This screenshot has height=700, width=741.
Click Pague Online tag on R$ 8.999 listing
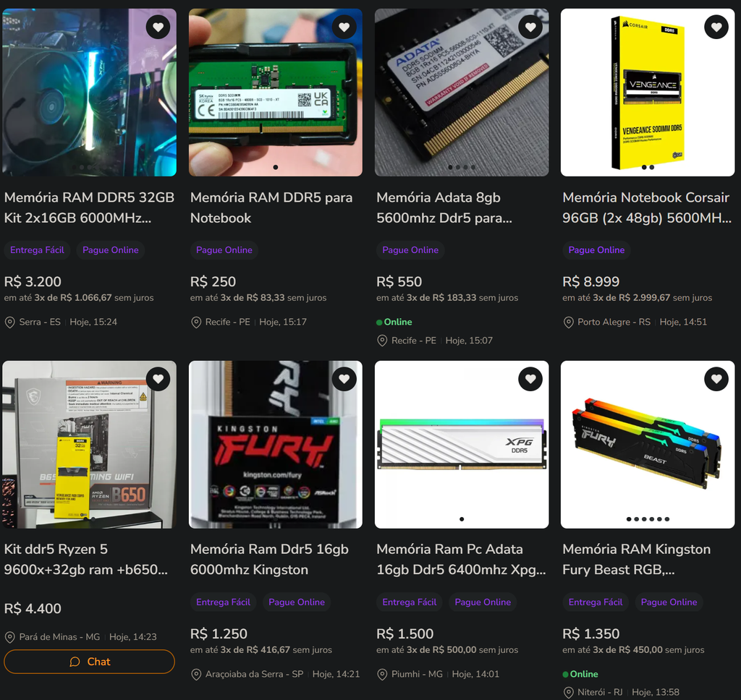point(596,250)
